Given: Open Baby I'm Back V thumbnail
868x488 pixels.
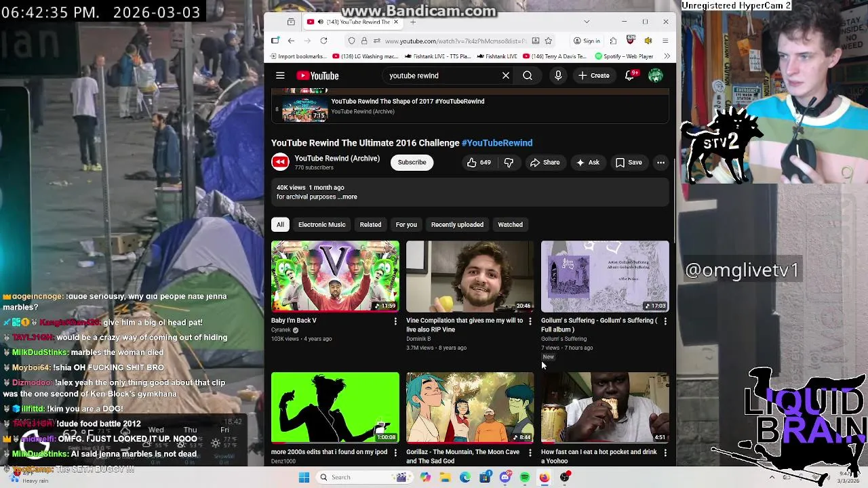Looking at the screenshot, I should coord(335,277).
